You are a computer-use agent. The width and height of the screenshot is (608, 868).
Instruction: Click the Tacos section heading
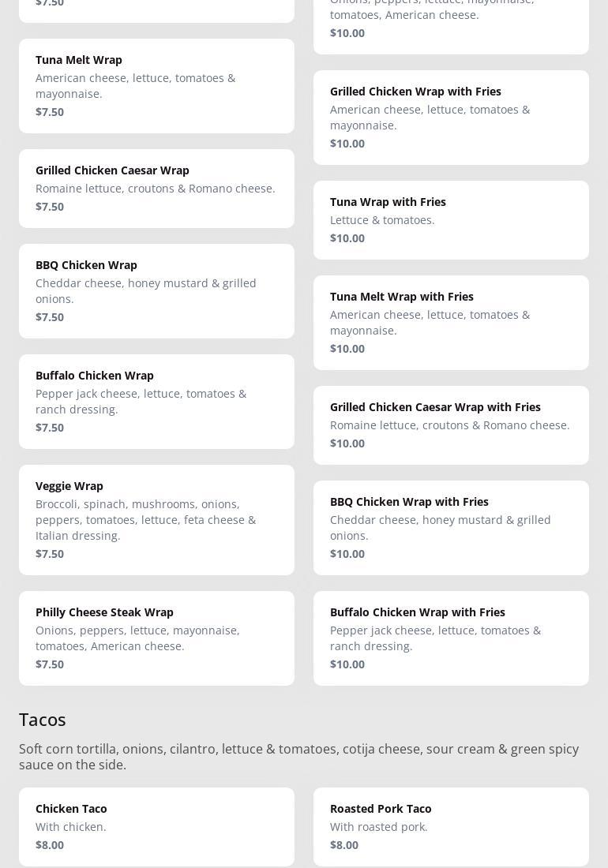tap(43, 720)
